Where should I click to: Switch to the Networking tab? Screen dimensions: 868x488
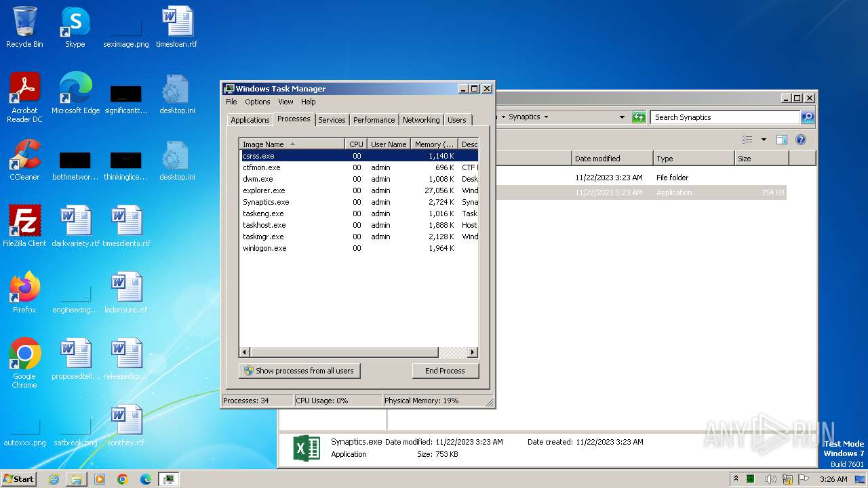pyautogui.click(x=421, y=120)
